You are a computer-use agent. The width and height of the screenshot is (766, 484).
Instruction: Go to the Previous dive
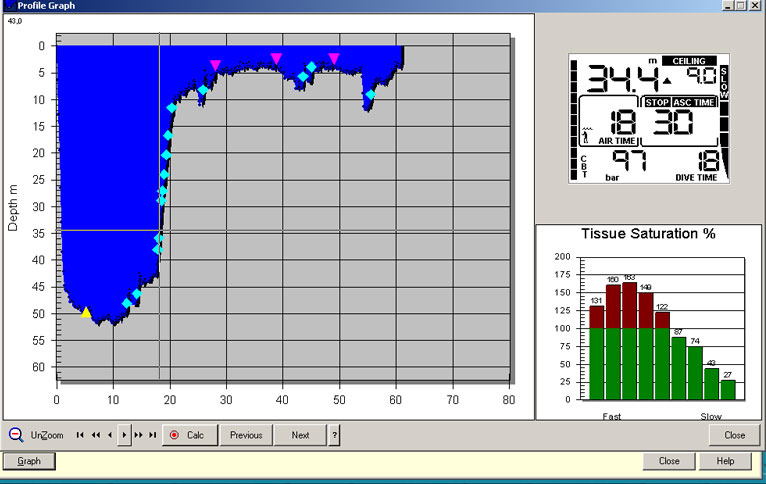tap(246, 435)
